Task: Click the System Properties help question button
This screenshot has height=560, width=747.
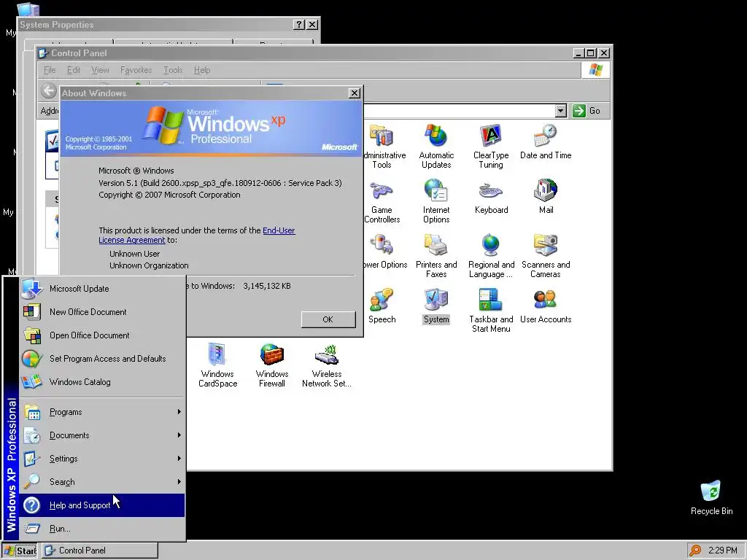Action: 298,25
